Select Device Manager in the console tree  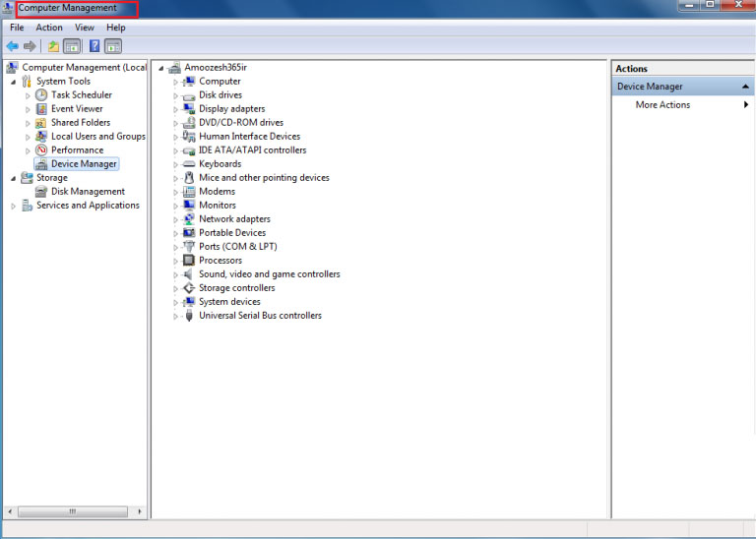click(x=84, y=164)
